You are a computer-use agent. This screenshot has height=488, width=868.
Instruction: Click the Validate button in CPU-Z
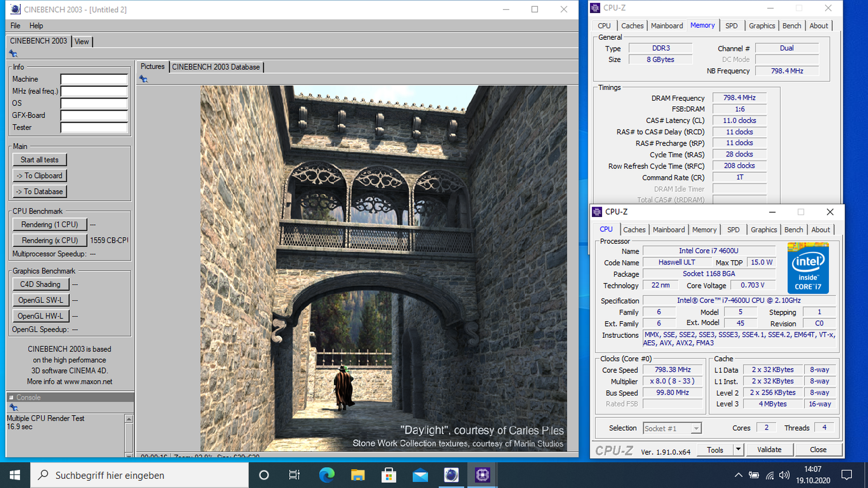pyautogui.click(x=769, y=450)
